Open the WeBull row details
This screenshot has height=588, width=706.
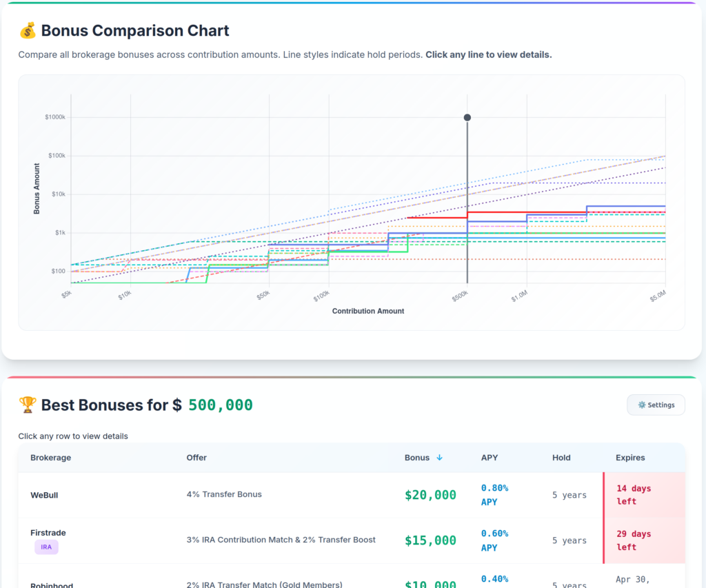44,495
